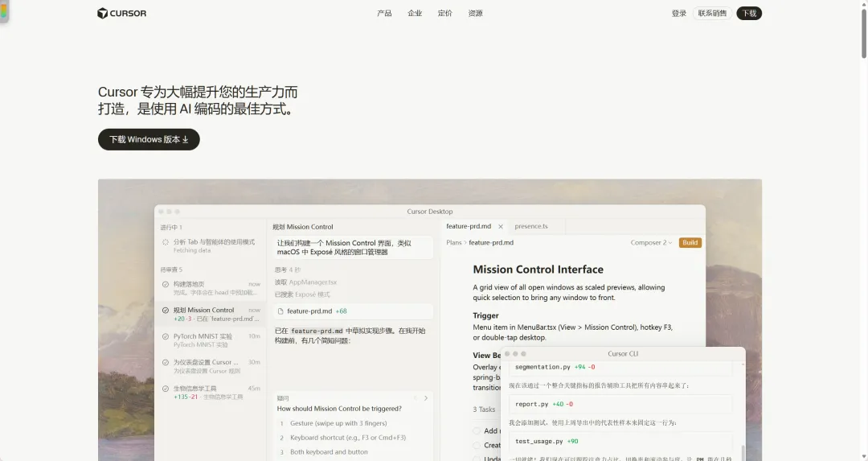Viewport: 868px width, 461px height.
Task: Click the scroll down arrow of the page scrollbar
Action: pyautogui.click(x=863, y=456)
